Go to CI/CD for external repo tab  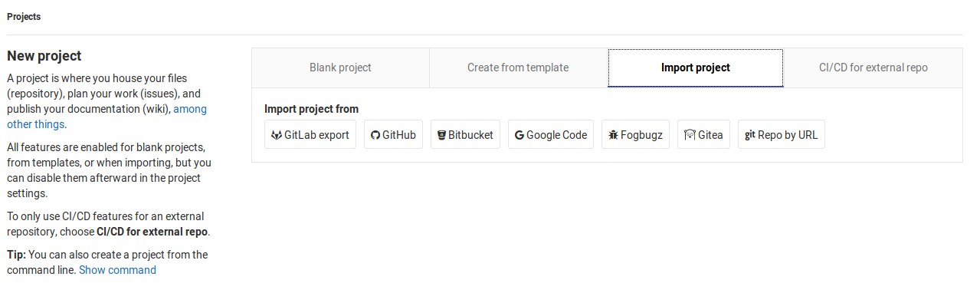point(873,68)
